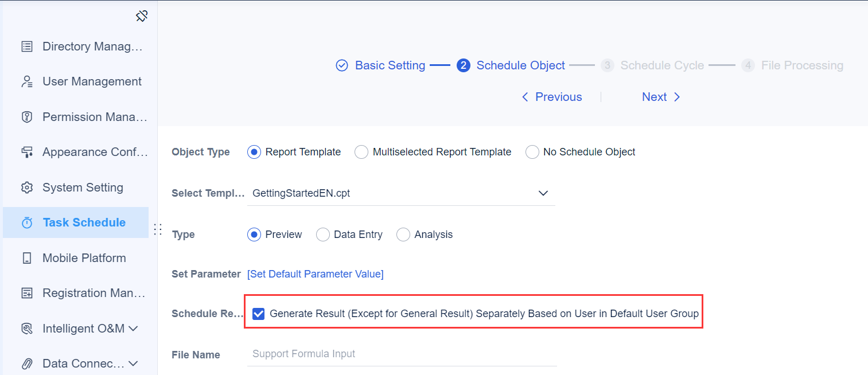868x375 pixels.
Task: Open Set Default Parameter Value link
Action: pyautogui.click(x=315, y=274)
